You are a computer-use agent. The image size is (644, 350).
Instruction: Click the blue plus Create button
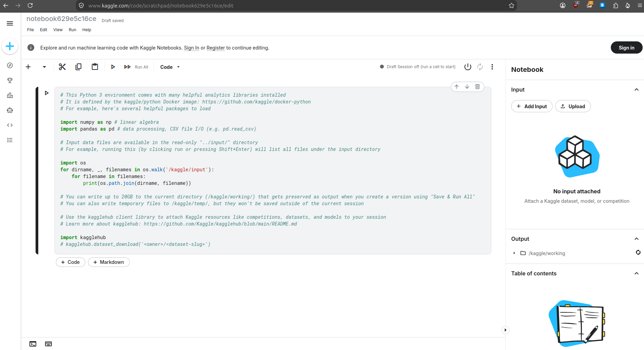click(x=10, y=46)
